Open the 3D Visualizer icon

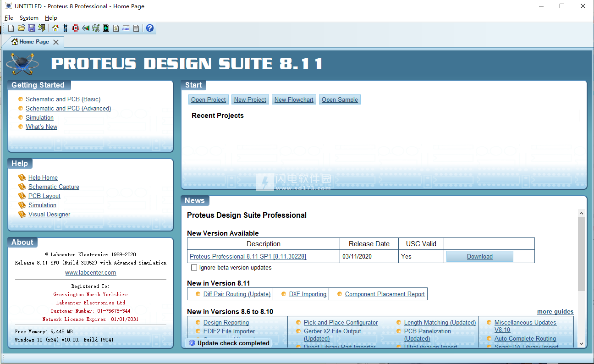coord(86,28)
